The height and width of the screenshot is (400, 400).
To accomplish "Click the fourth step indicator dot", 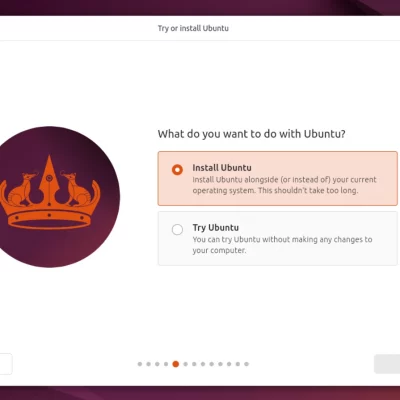I will (x=166, y=364).
